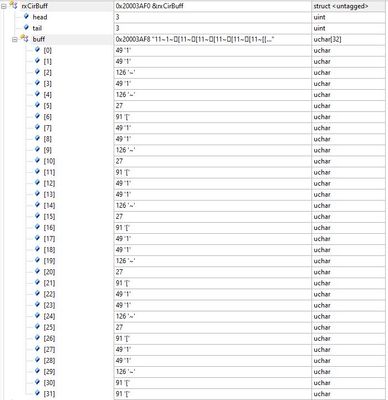Click the array icon beside buff
The height and width of the screenshot is (400, 388).
[x=25, y=38]
